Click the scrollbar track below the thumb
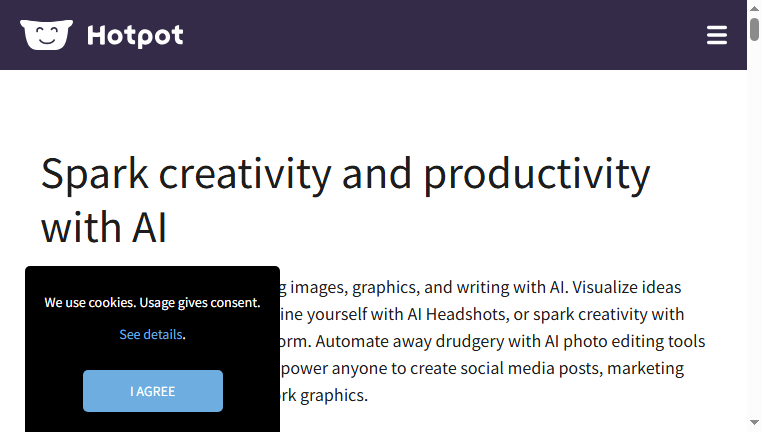Viewport: 762px width, 432px height. coord(754,228)
